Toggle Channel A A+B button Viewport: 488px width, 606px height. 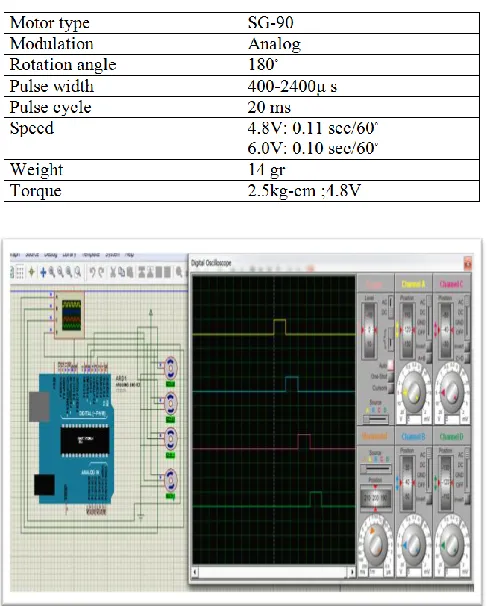(x=429, y=358)
